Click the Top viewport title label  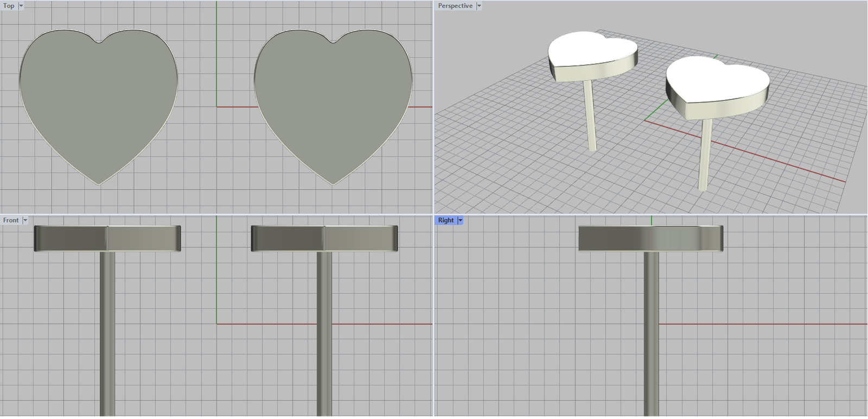tap(9, 6)
